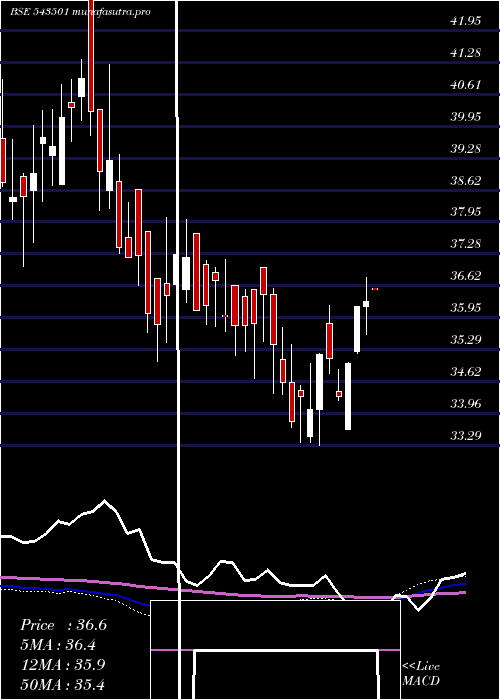Click the 35.95 price axis label
The image size is (500, 700).
click(466, 308)
